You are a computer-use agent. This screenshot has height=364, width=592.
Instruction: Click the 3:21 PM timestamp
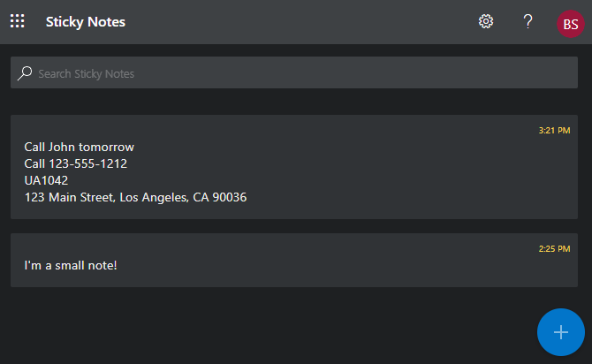point(554,131)
